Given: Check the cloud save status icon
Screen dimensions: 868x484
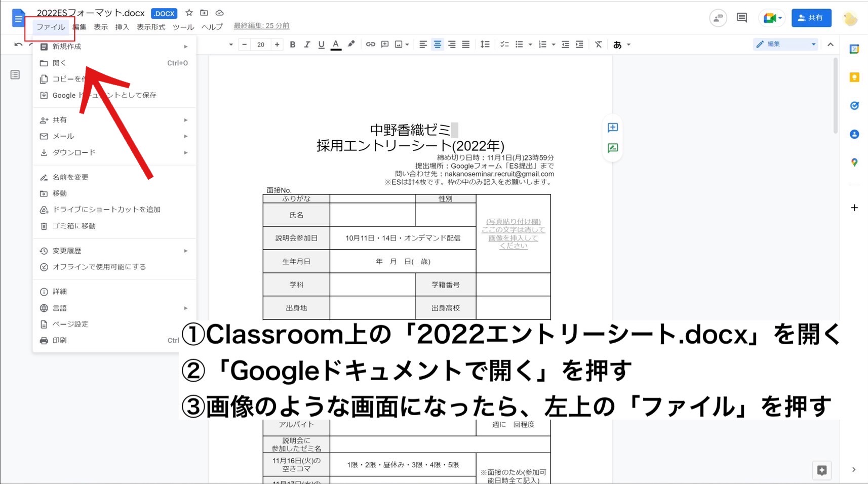Looking at the screenshot, I should pos(219,13).
